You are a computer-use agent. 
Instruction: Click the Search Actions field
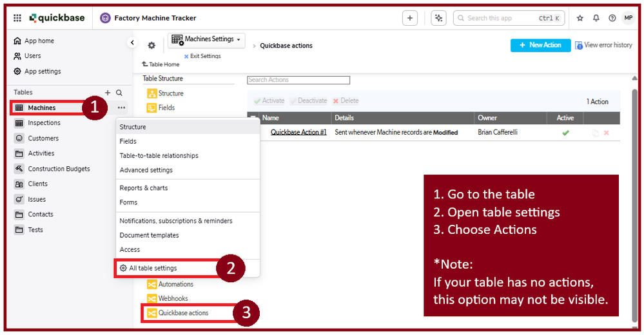click(298, 80)
